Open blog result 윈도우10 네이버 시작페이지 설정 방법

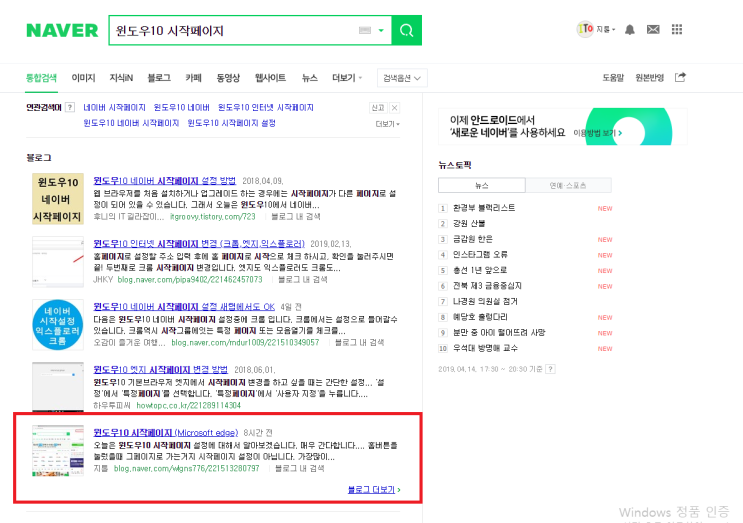(x=164, y=180)
